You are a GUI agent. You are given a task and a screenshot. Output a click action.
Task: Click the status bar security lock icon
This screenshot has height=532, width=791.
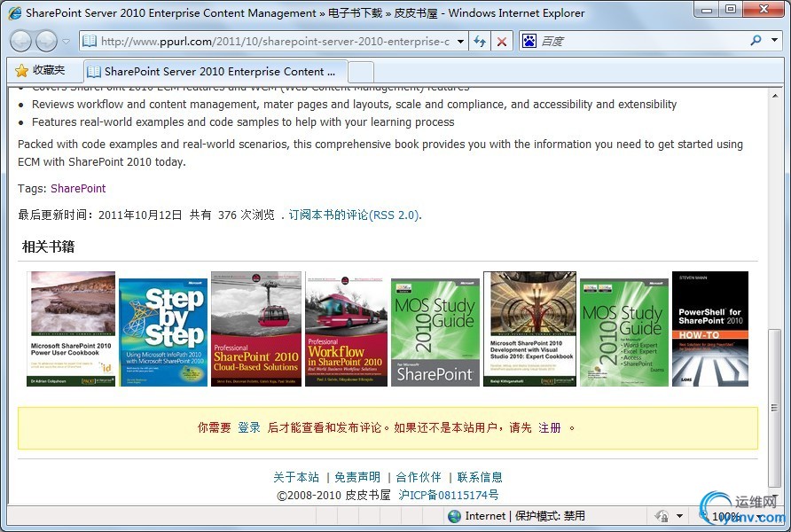click(x=662, y=516)
